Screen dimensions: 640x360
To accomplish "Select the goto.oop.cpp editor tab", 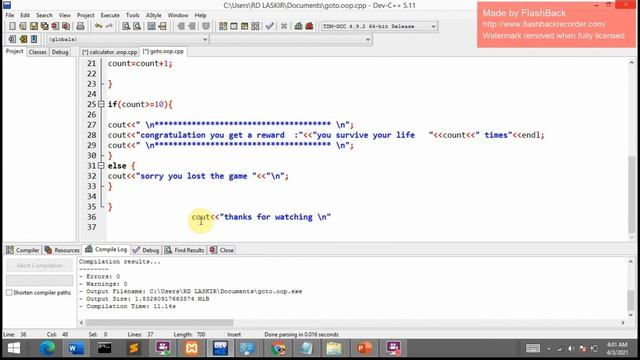I will tap(163, 51).
